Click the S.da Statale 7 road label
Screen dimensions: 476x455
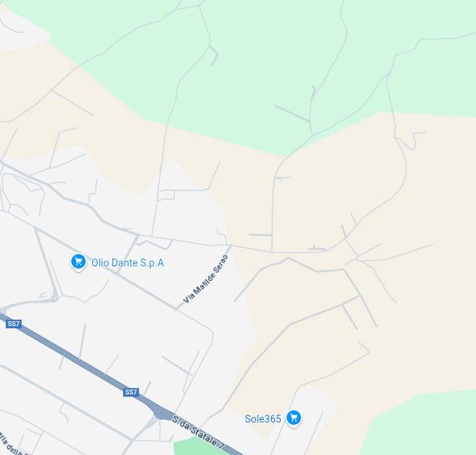point(198,433)
